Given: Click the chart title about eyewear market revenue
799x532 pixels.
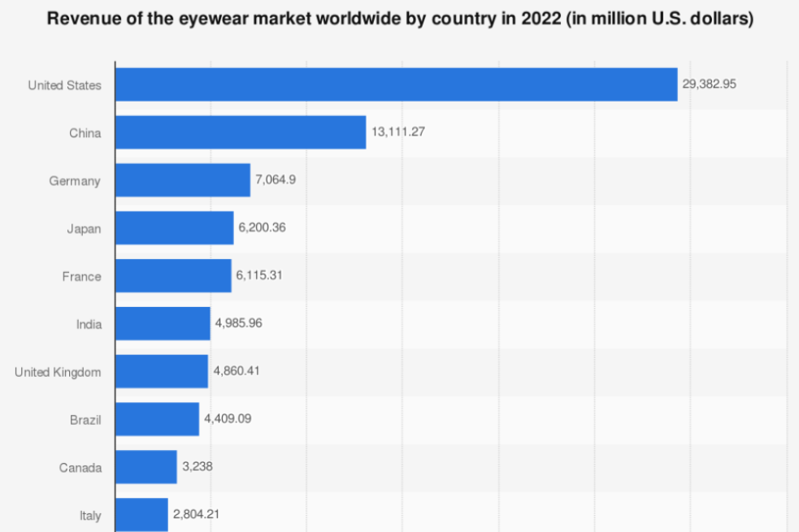Looking at the screenshot, I should [400, 19].
